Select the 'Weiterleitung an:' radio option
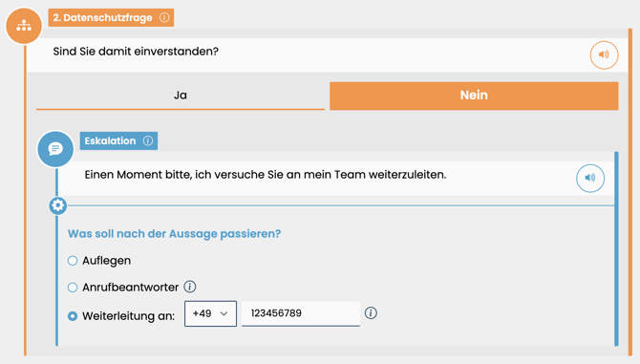 pyautogui.click(x=73, y=316)
